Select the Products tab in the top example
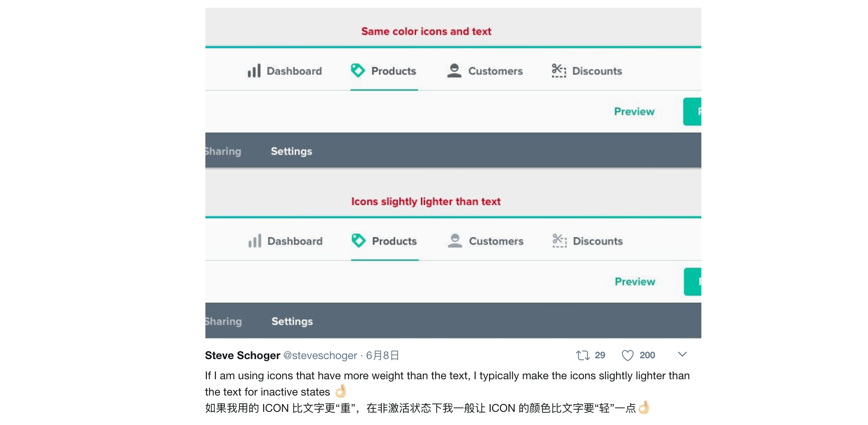Screen dimensions: 868x425 (393, 71)
